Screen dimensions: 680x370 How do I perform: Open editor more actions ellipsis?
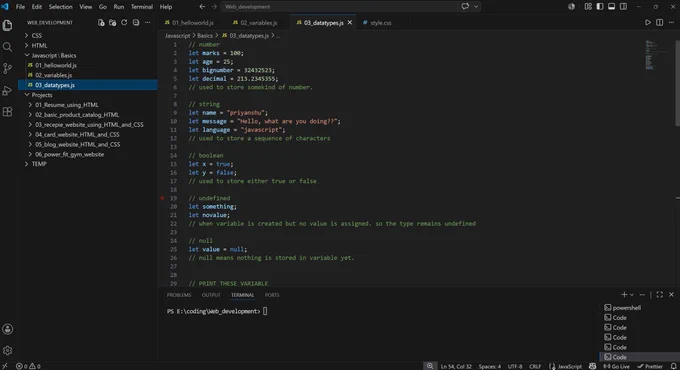coord(671,23)
